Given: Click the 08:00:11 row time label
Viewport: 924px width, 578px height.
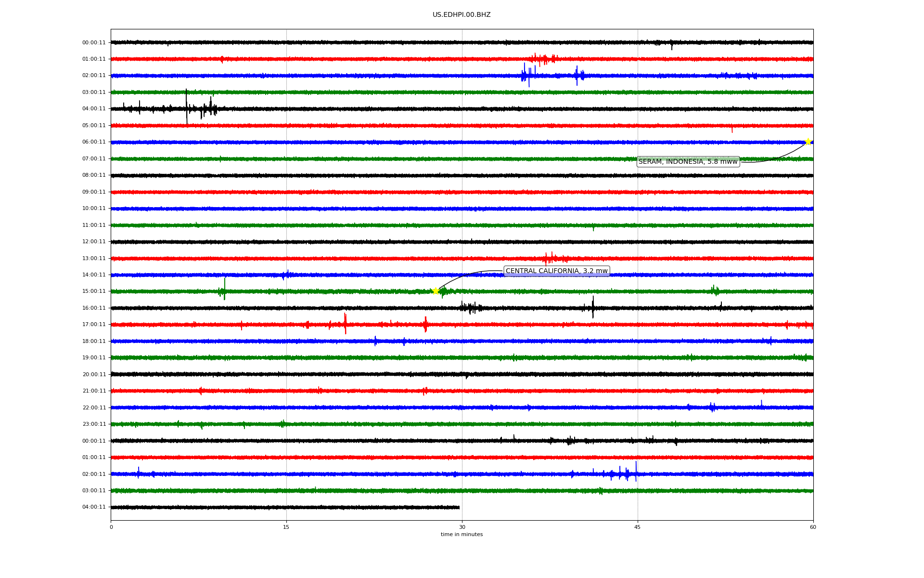Looking at the screenshot, I should (x=94, y=175).
